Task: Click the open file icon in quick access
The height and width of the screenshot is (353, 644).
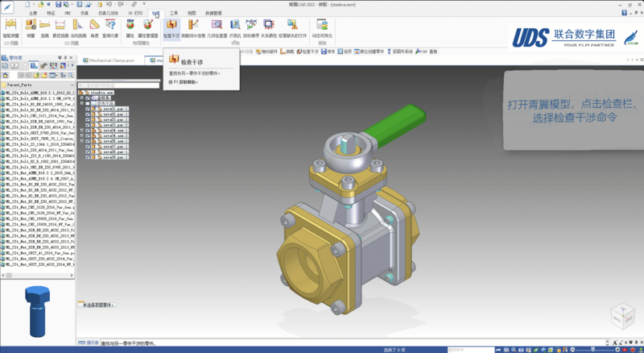Action: point(40,5)
